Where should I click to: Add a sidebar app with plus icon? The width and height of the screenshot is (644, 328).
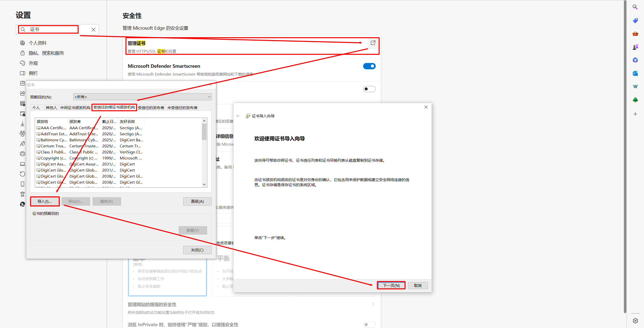coord(635,114)
